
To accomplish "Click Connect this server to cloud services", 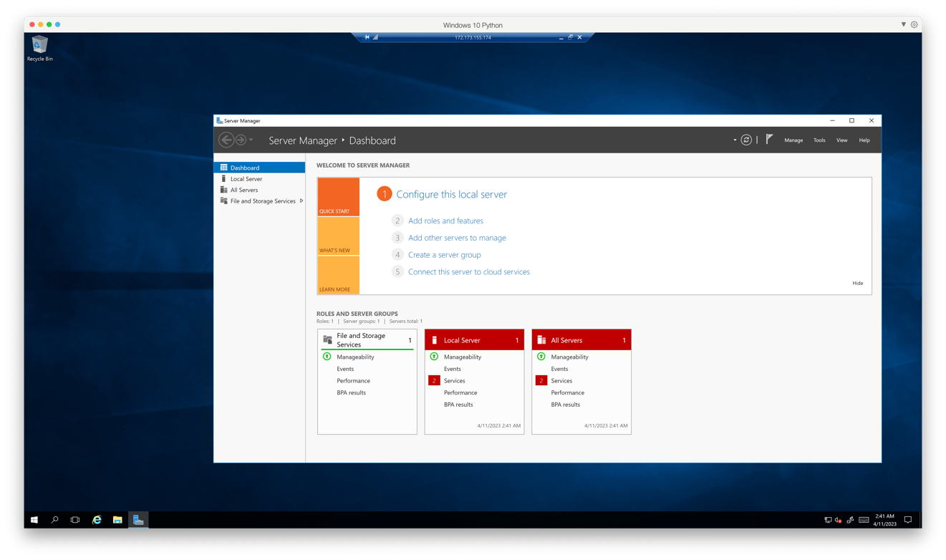I will [468, 272].
